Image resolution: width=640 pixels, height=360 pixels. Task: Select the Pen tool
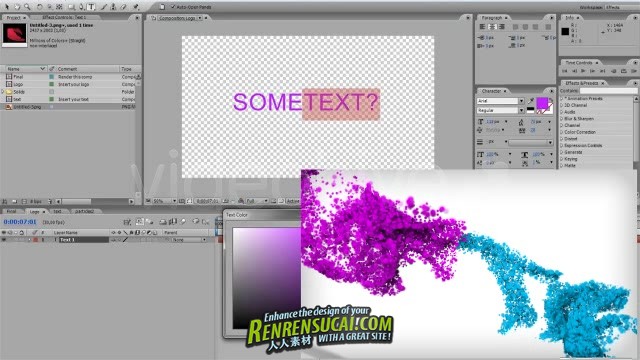82,7
